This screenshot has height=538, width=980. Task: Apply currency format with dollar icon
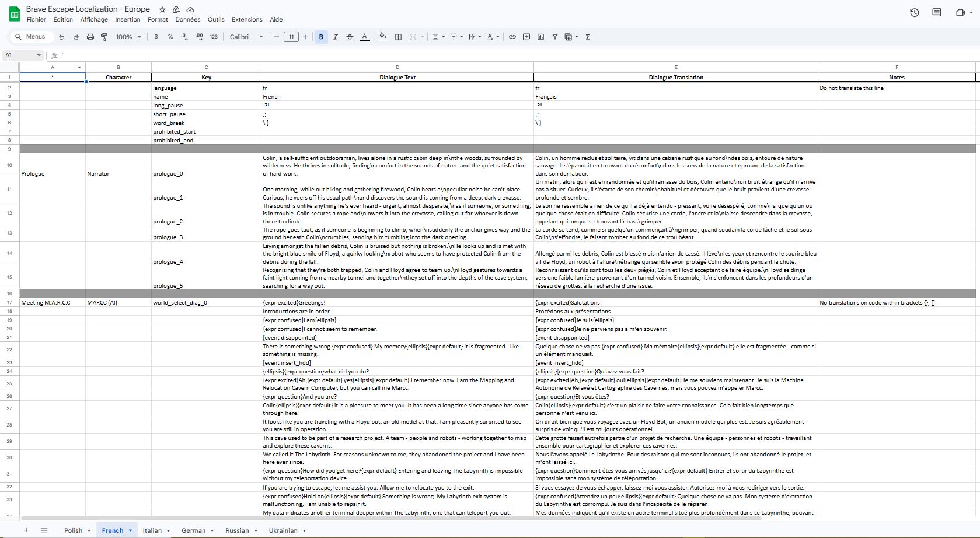(x=156, y=37)
